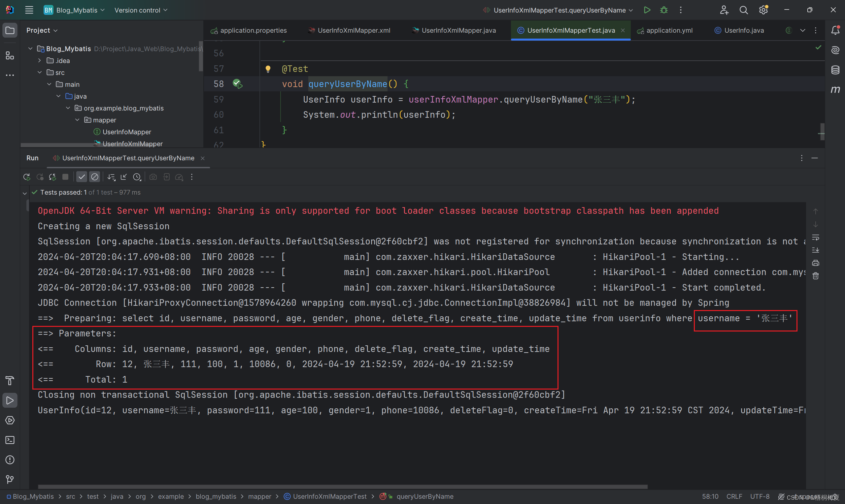845x504 pixels.
Task: Print the console output
Action: click(815, 263)
